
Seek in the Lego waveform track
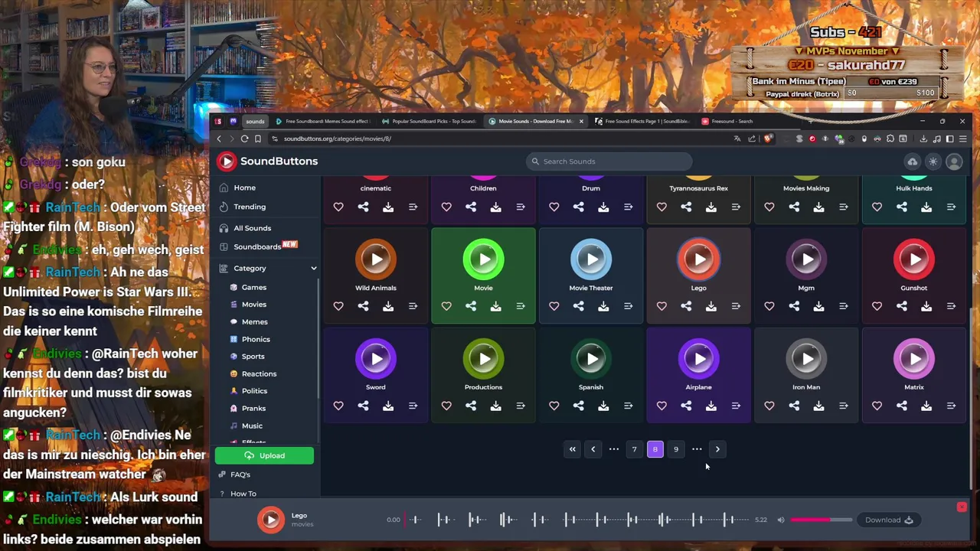click(x=577, y=520)
